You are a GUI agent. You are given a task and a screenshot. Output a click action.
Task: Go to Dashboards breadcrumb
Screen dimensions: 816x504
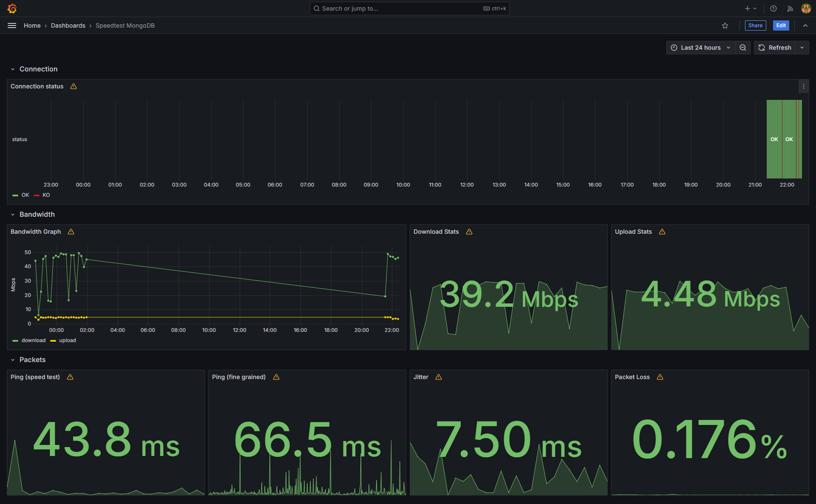tap(68, 25)
